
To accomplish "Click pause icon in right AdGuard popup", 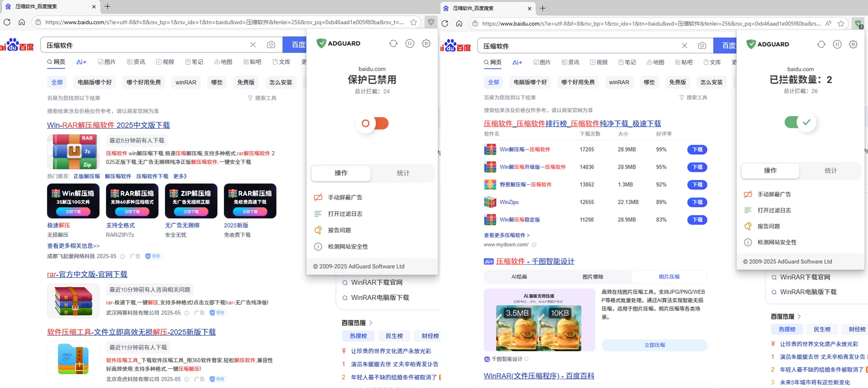I will pos(837,44).
